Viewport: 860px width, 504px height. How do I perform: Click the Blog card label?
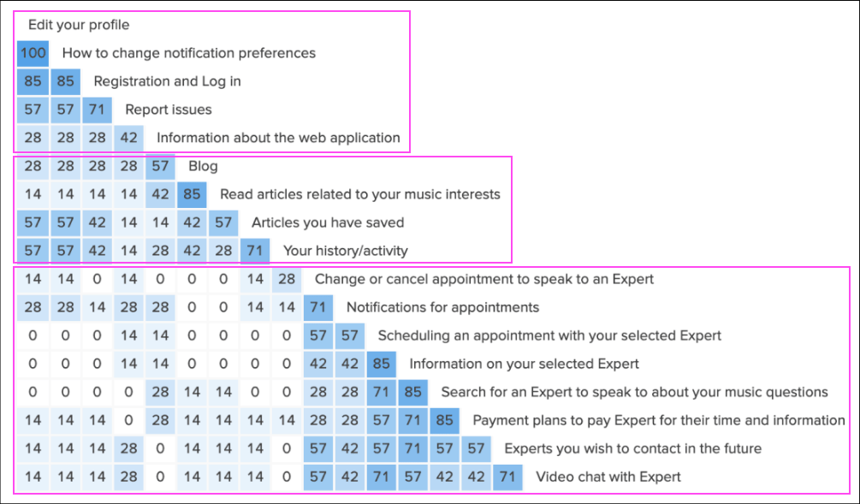(x=203, y=166)
